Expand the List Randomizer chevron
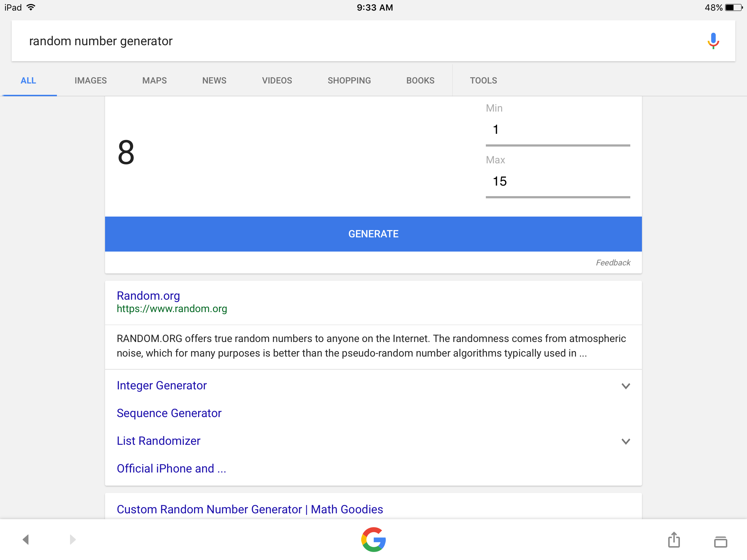 626,441
